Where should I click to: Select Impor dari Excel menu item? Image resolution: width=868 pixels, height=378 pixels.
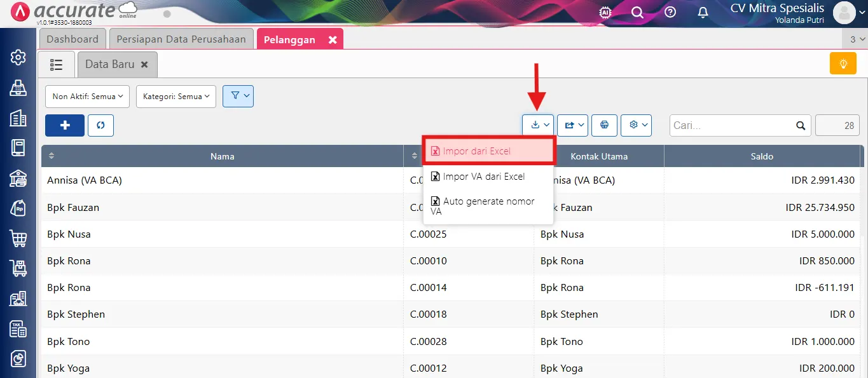488,151
